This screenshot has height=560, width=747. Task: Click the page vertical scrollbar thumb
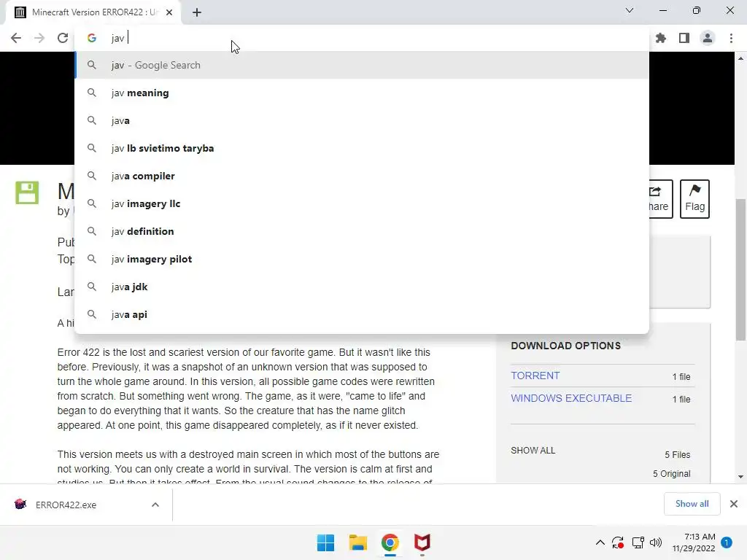(740, 269)
